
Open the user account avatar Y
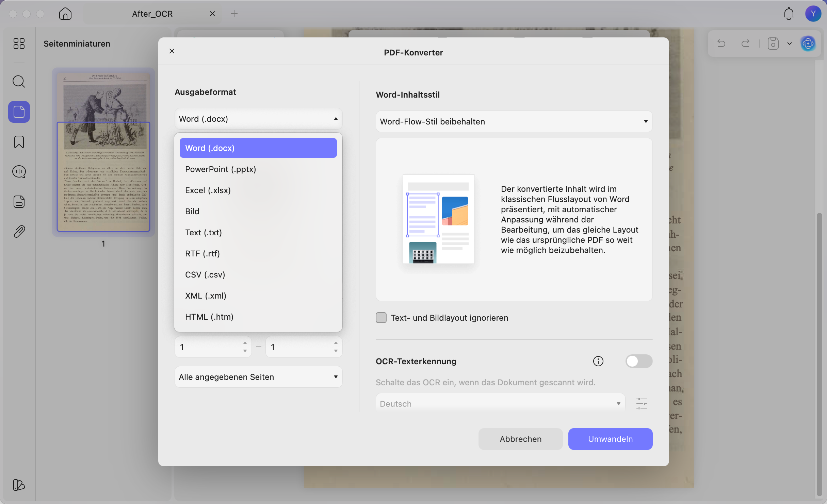[x=813, y=14]
